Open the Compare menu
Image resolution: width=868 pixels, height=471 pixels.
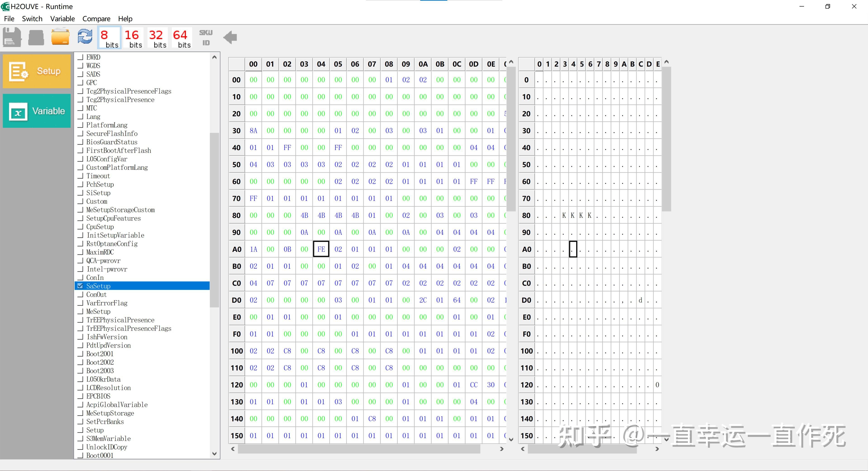pos(96,19)
